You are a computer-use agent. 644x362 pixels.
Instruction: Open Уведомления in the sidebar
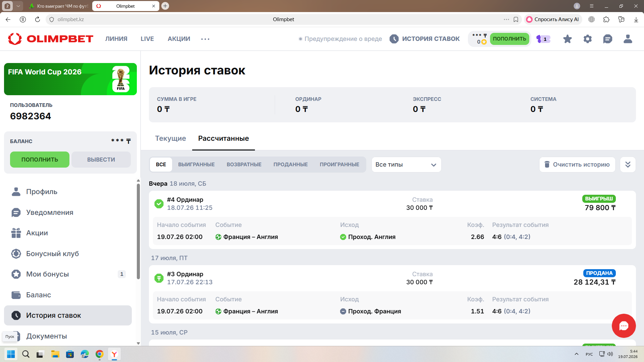tap(68, 213)
